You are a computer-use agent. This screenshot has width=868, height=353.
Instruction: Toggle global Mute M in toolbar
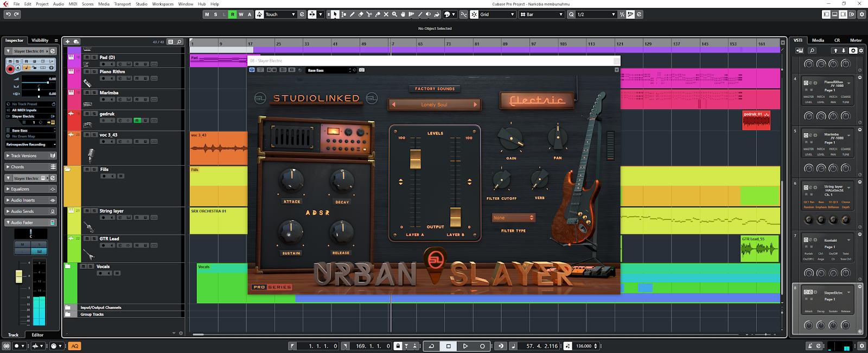tap(207, 15)
